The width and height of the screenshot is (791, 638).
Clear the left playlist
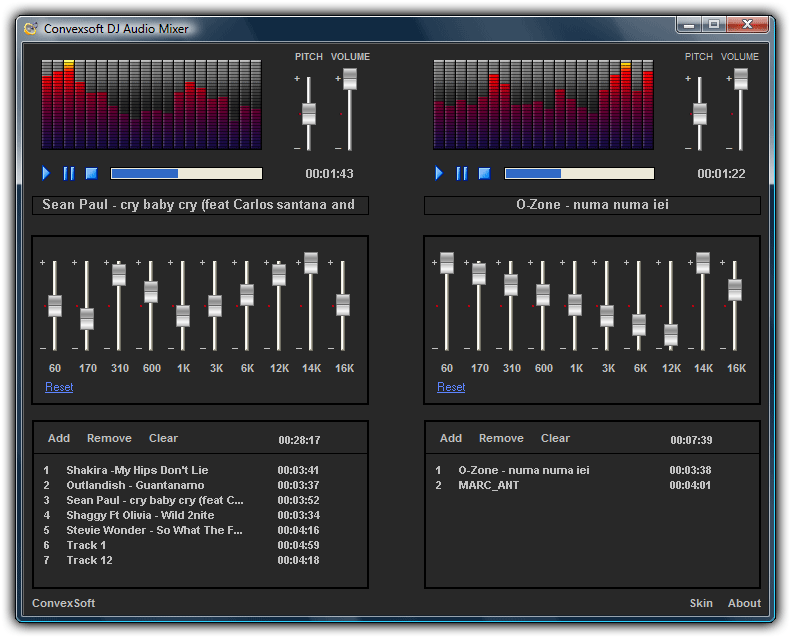click(x=163, y=438)
